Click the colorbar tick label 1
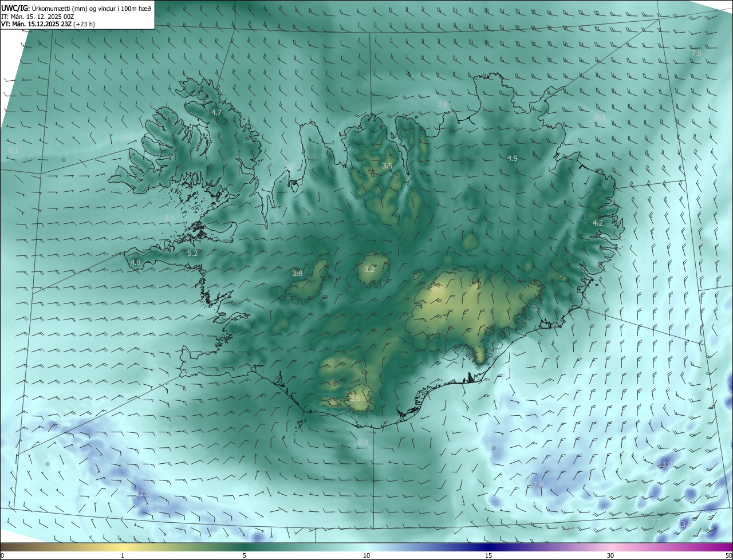This screenshot has height=560, width=733. (x=123, y=555)
